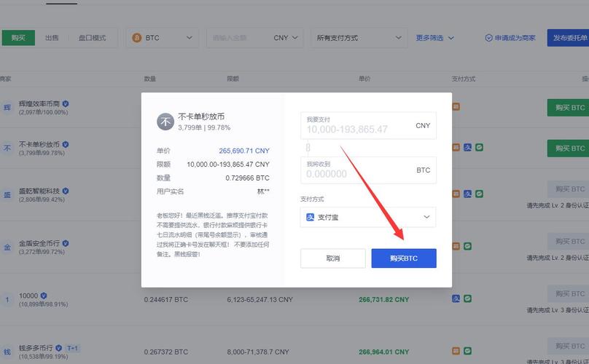
Task: Switch to the 出售 tab
Action: click(x=52, y=38)
